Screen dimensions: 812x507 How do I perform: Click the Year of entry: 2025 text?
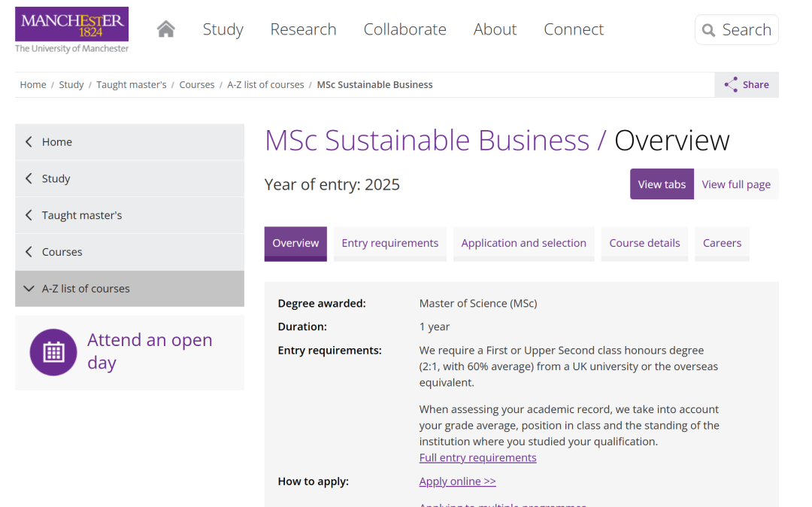(332, 184)
